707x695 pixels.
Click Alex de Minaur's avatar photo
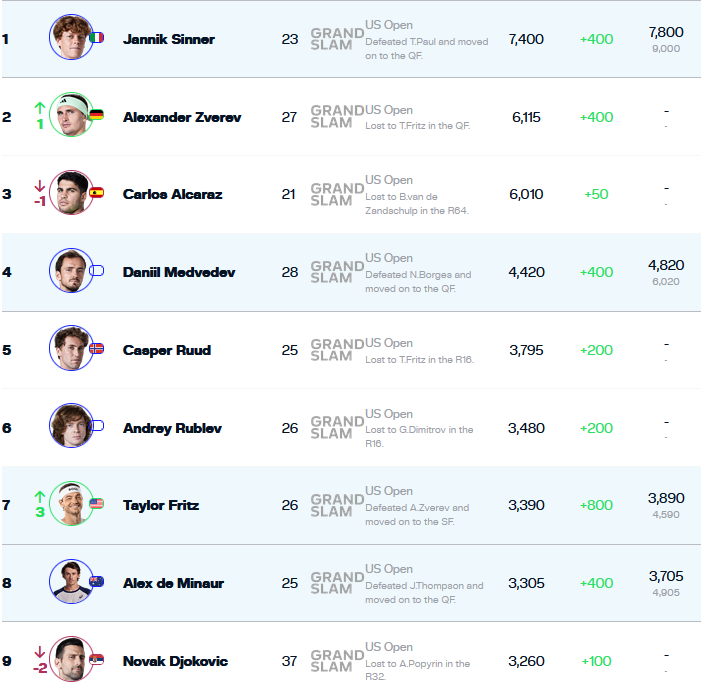(69, 581)
